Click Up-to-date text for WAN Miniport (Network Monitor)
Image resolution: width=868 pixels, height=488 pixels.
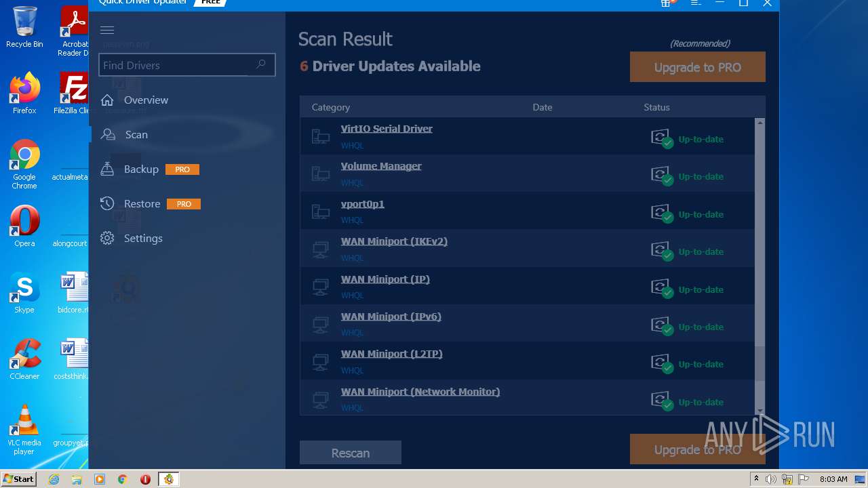pyautogui.click(x=701, y=402)
